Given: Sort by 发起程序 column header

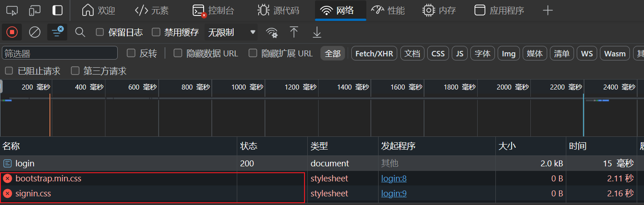Looking at the screenshot, I should click(437, 146).
